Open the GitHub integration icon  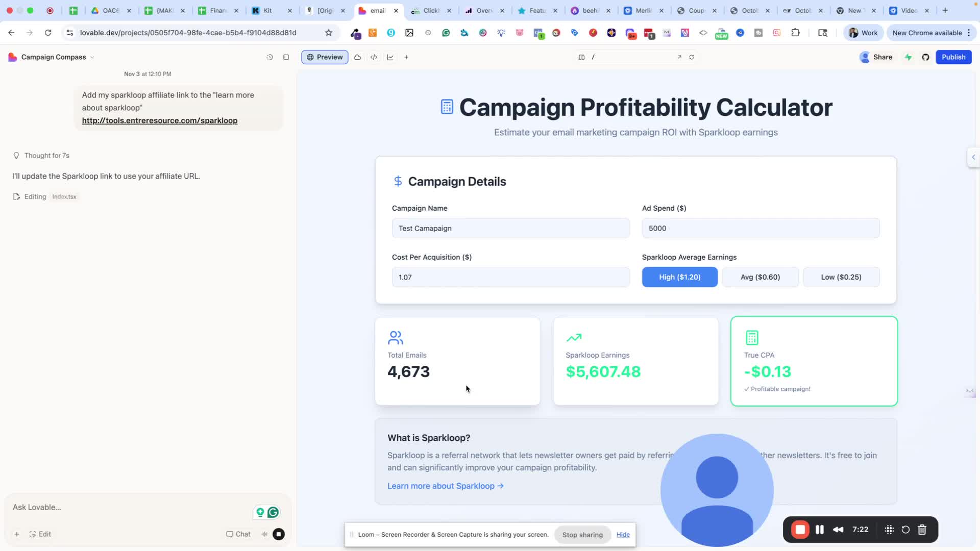click(925, 57)
